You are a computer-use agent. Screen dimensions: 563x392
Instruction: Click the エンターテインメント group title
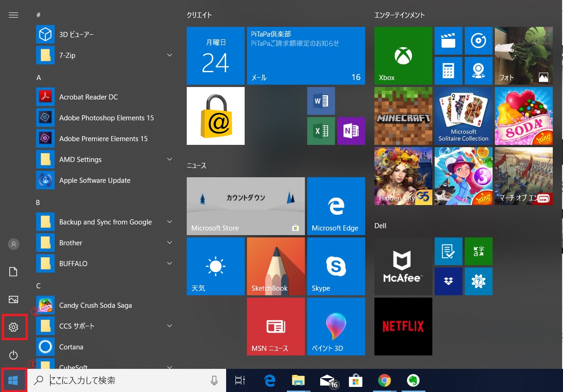(399, 15)
